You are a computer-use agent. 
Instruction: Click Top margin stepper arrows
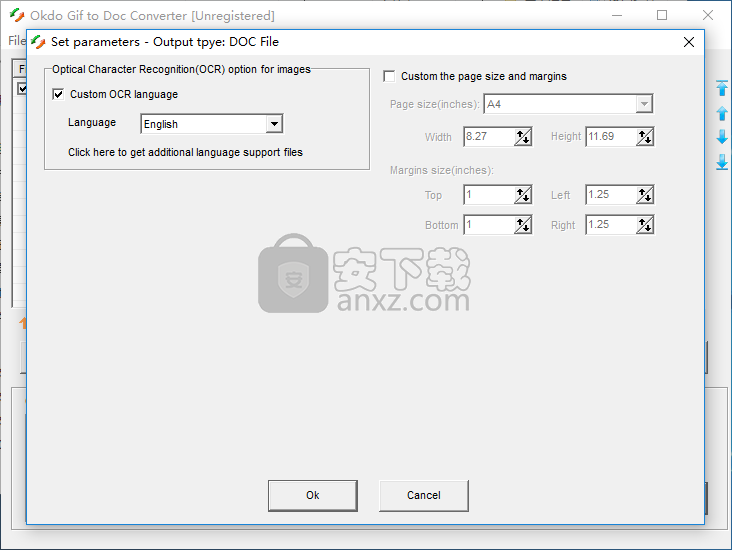(x=523, y=195)
